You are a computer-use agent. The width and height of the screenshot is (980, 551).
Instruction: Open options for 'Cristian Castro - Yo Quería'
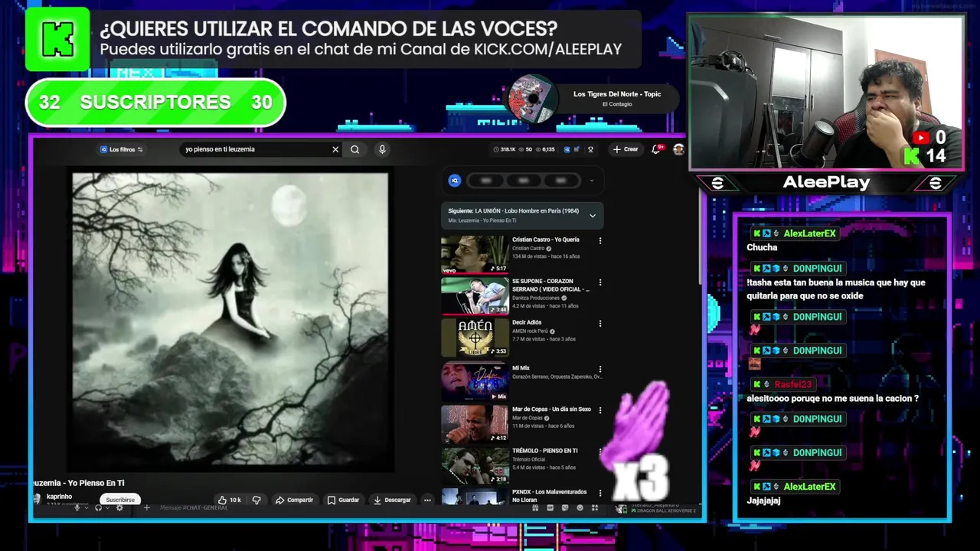[x=599, y=240]
